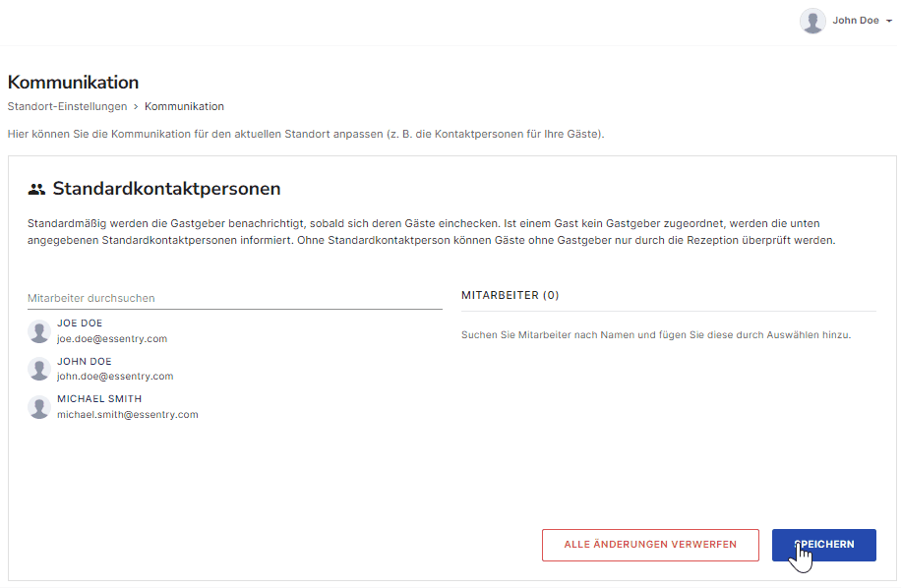This screenshot has width=901, height=588.
Task: Click the Standardkontaktpersonen people icon
Action: pos(36,189)
